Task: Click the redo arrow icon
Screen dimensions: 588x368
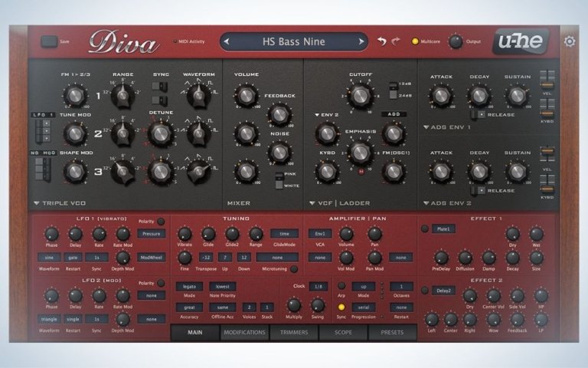Action: coord(396,41)
